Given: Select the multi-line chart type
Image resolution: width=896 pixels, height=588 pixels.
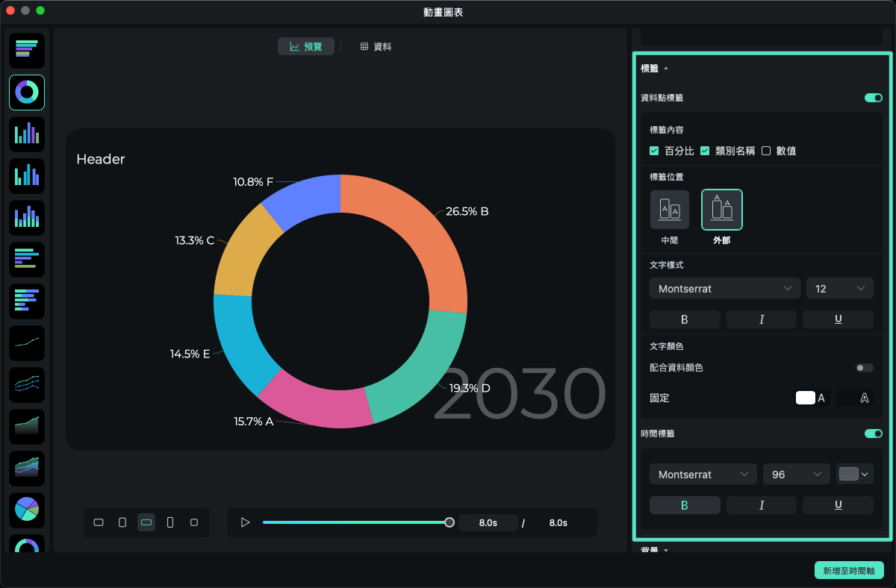Looking at the screenshot, I should [x=27, y=385].
